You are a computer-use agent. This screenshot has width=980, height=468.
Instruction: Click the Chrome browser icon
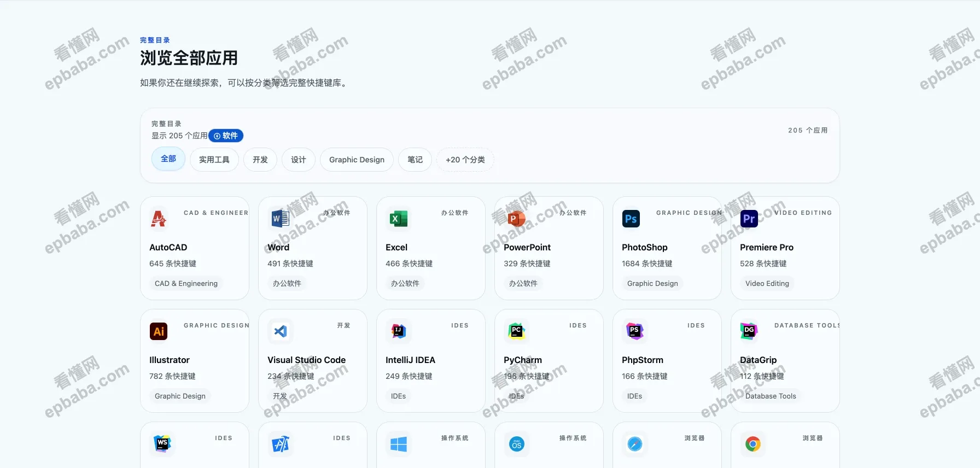[x=753, y=444]
